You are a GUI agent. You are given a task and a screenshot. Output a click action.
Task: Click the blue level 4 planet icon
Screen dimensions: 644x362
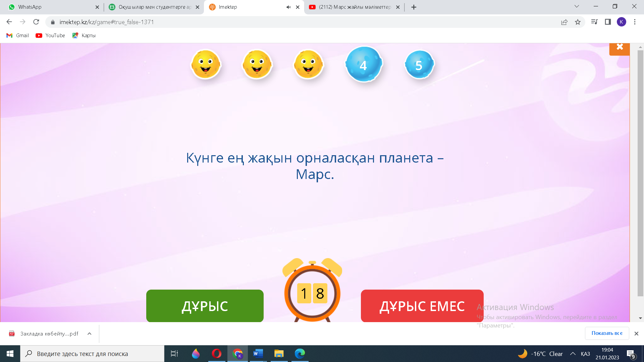pos(364,64)
